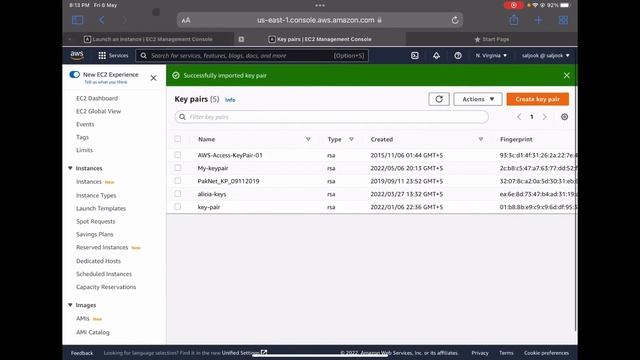This screenshot has width=640, height=360.
Task: Open Safari share icon
Action: click(514, 20)
